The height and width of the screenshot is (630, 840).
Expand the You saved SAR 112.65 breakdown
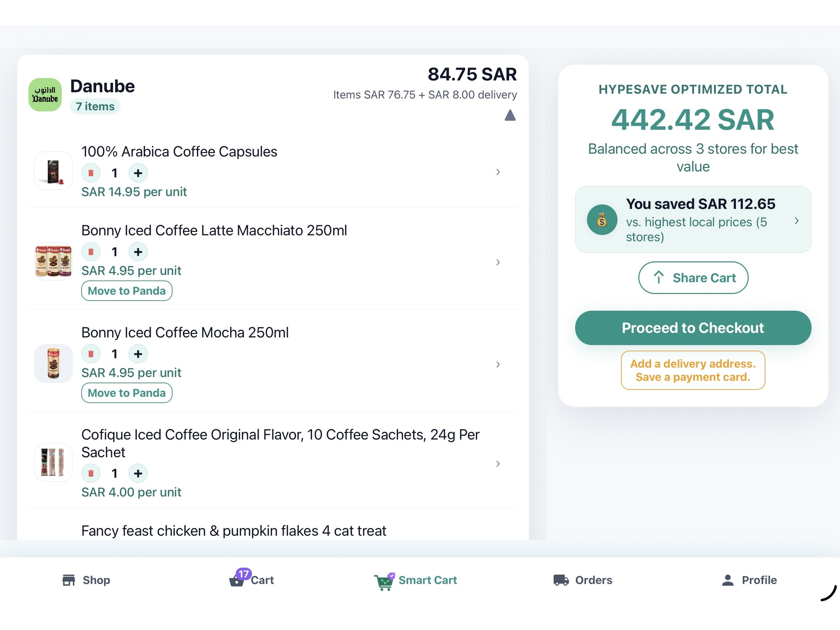pyautogui.click(x=693, y=220)
